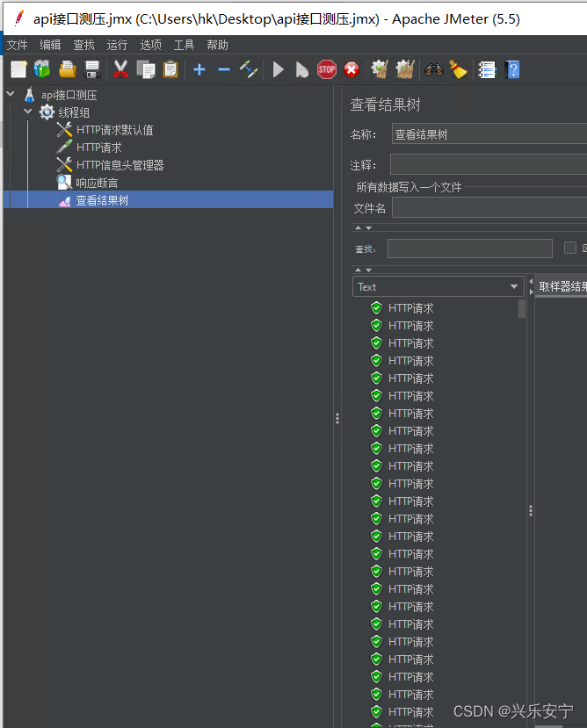Viewport: 587px width, 728px height.
Task: Open the Text renderer dropdown
Action: coord(438,286)
